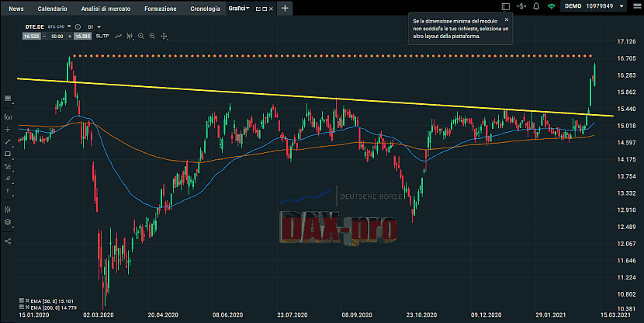Open the Fibonacci tools icon
644x323 pixels.
pyautogui.click(x=8, y=167)
